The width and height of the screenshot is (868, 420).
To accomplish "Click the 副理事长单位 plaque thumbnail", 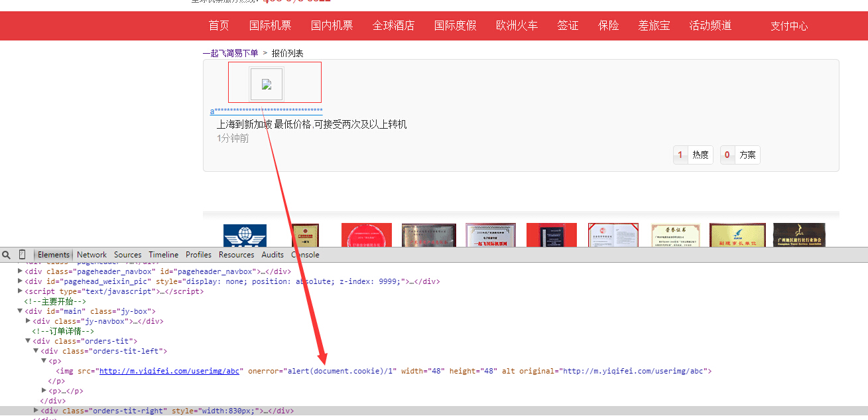I will (737, 235).
